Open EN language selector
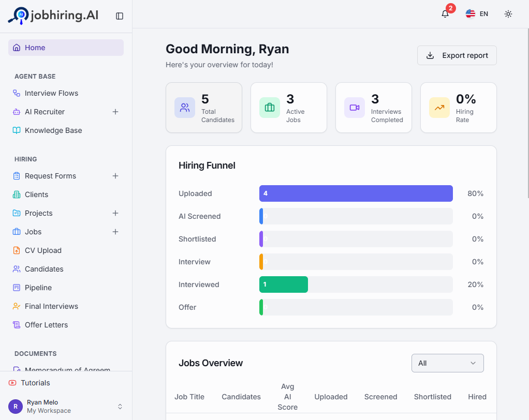The width and height of the screenshot is (529, 420). tap(477, 14)
